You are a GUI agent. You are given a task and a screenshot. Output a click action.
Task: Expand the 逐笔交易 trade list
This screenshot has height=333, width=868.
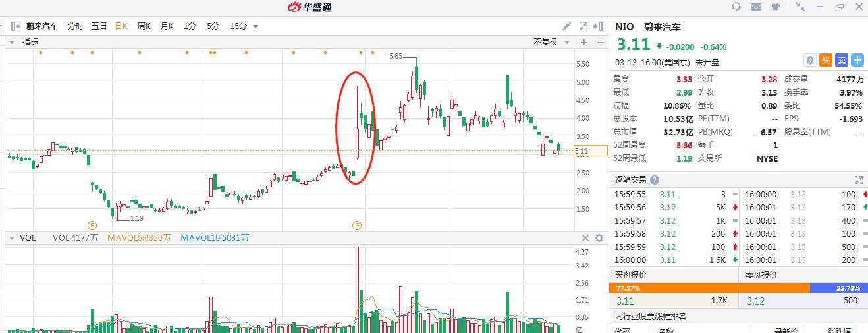pos(858,179)
